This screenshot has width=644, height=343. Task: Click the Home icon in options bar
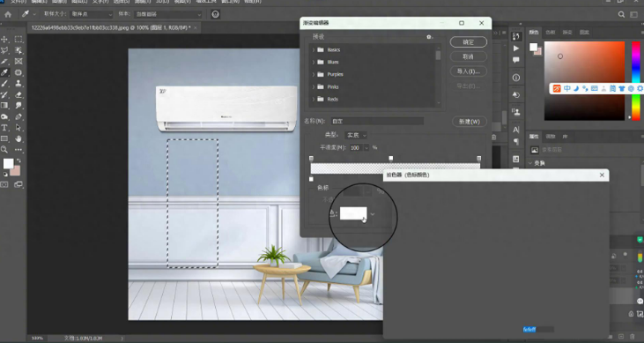pyautogui.click(x=8, y=14)
